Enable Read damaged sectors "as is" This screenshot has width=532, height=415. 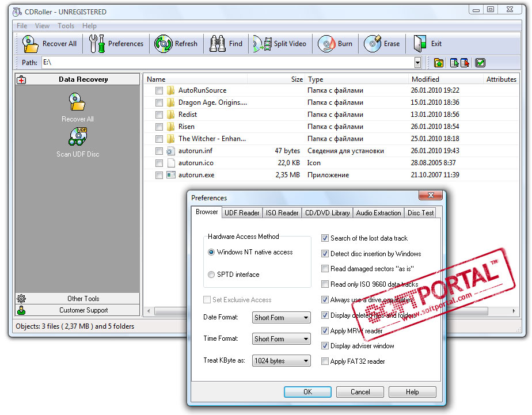325,269
